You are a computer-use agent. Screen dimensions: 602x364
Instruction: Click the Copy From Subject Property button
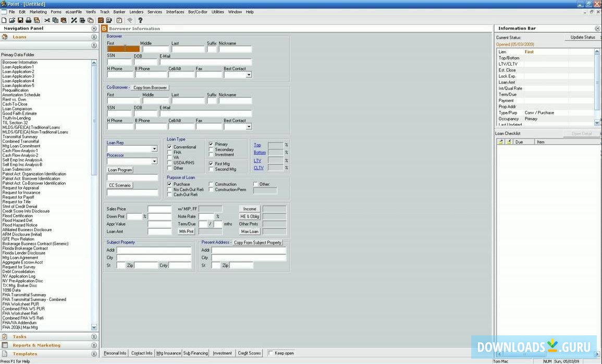pos(257,243)
